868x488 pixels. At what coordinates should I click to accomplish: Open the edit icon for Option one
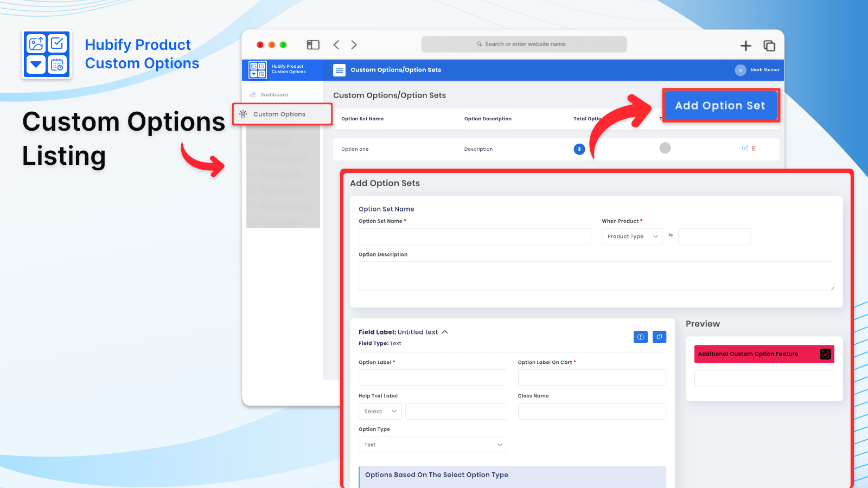(x=745, y=149)
